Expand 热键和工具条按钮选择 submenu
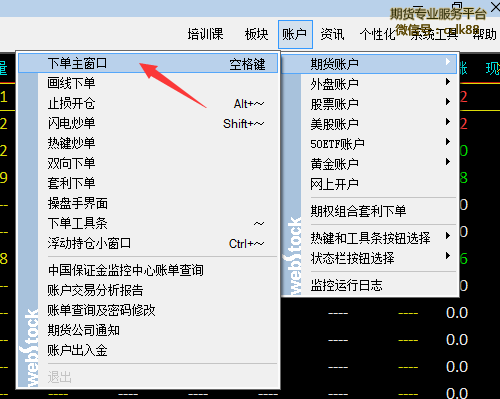500x399 pixels. (370, 238)
